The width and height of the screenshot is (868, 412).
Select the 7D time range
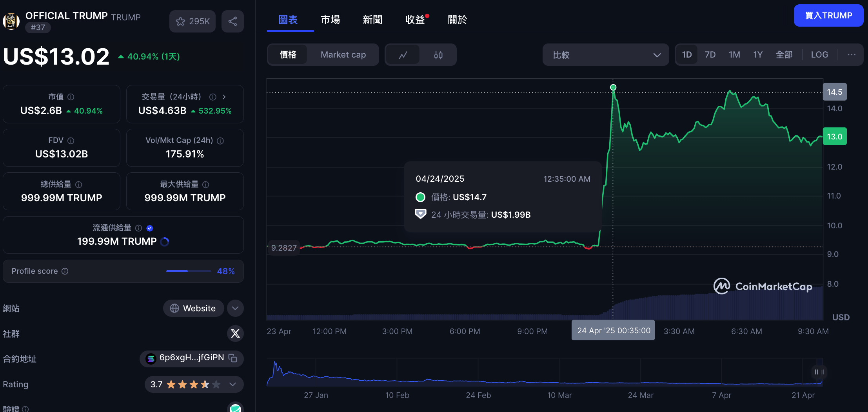(x=710, y=54)
